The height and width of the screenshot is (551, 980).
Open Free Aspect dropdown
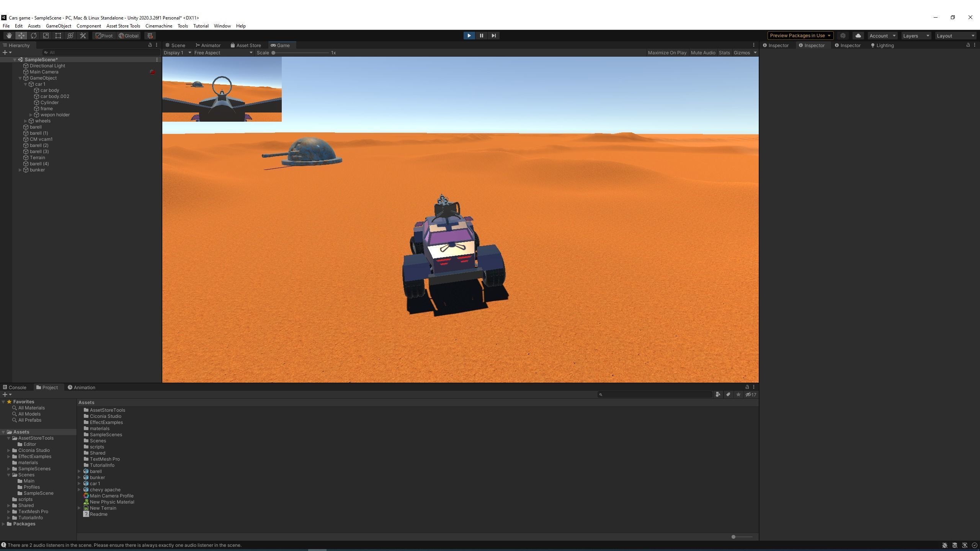[x=224, y=53]
